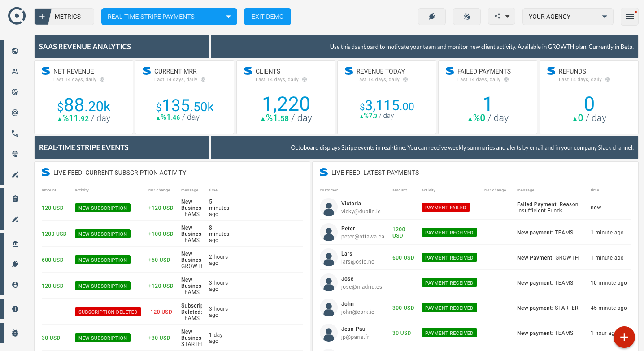Click the bug report icon at sidebar bottom
Image resolution: width=644 pixels, height=351 pixels.
click(x=15, y=333)
